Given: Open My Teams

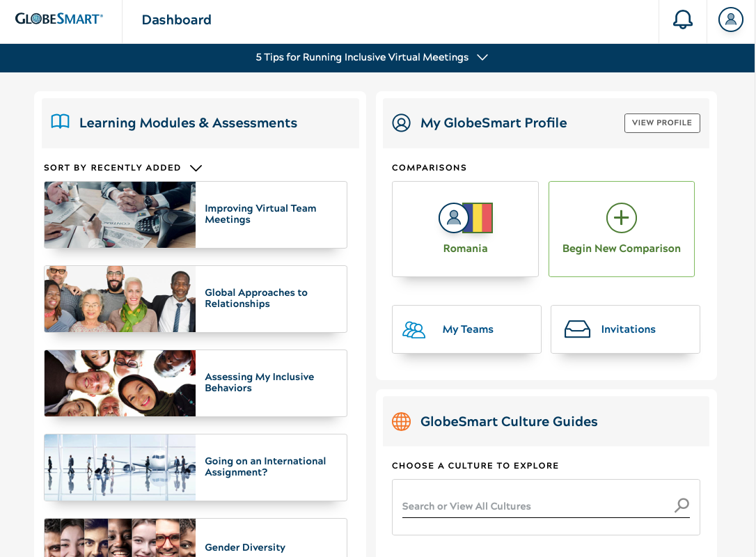Looking at the screenshot, I should (466, 329).
